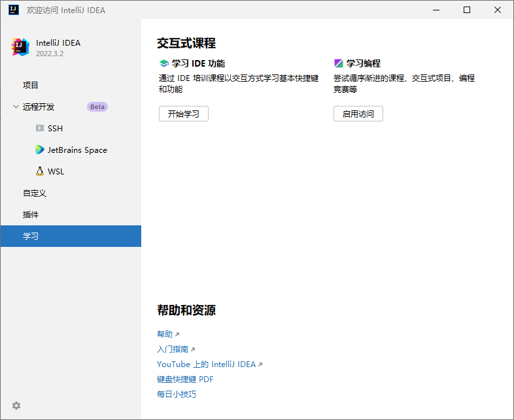Open YouTube 上的 IntelliJ IDEA link
The height and width of the screenshot is (420, 514).
pyautogui.click(x=206, y=364)
